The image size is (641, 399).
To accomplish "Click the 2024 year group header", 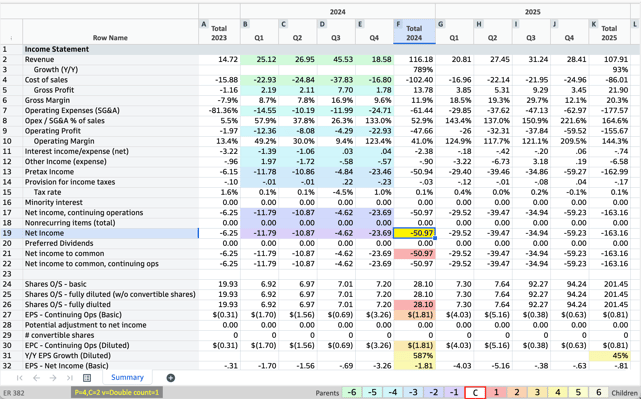I will (x=338, y=11).
